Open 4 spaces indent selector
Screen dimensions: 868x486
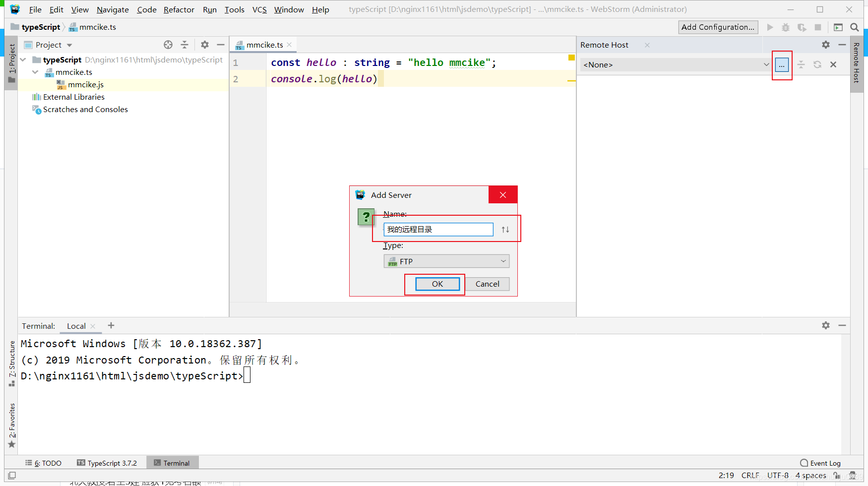click(811, 476)
